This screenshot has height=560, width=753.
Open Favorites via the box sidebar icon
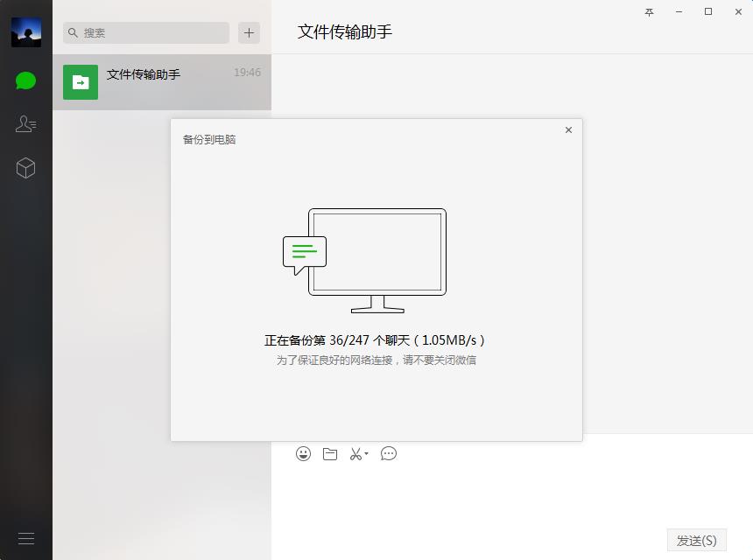25,167
